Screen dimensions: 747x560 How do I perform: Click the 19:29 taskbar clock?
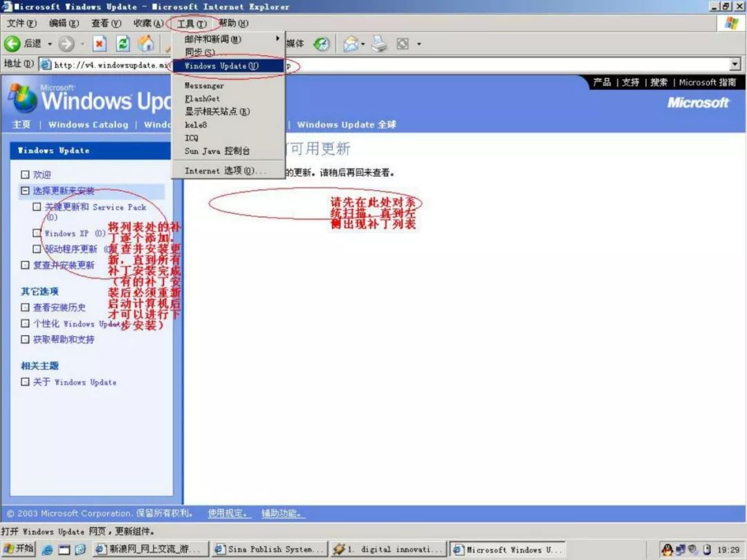click(x=728, y=550)
